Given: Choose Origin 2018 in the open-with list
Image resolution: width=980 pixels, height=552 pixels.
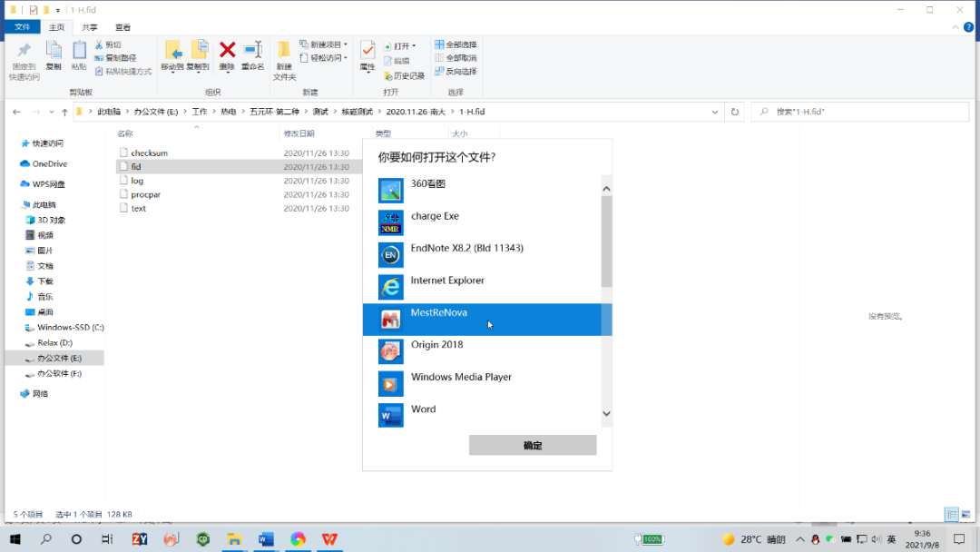Looking at the screenshot, I should 482,351.
